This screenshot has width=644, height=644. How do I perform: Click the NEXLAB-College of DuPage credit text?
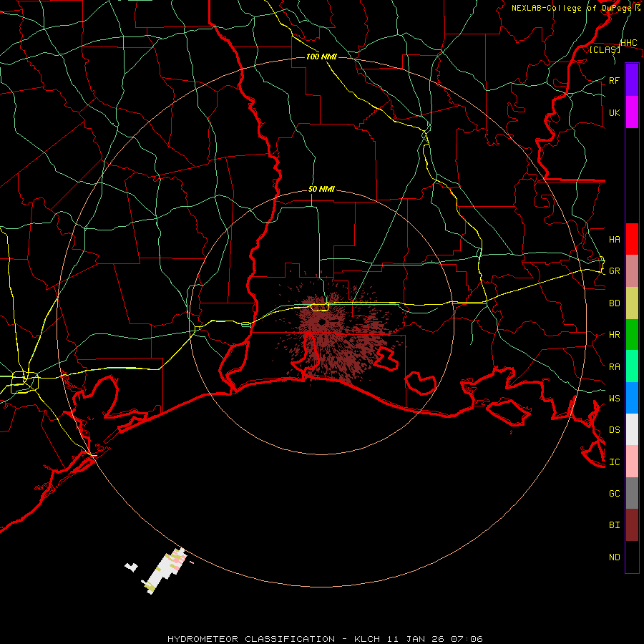click(572, 8)
